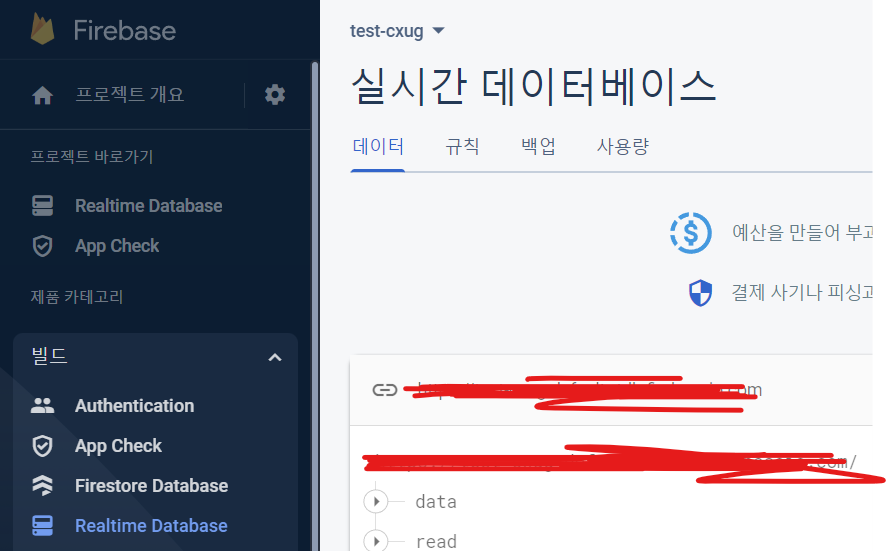The height and width of the screenshot is (551, 888).
Task: Select Realtime Database in the 빌드 section
Action: pos(151,526)
